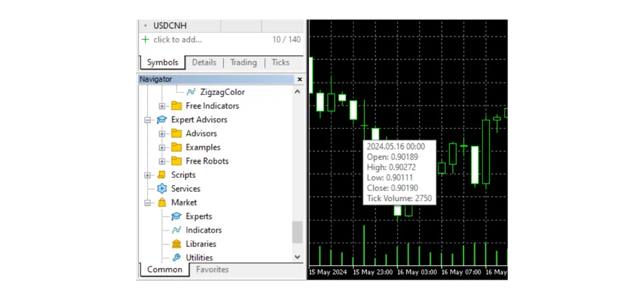Click the Market Indicators chart icon

(x=176, y=231)
